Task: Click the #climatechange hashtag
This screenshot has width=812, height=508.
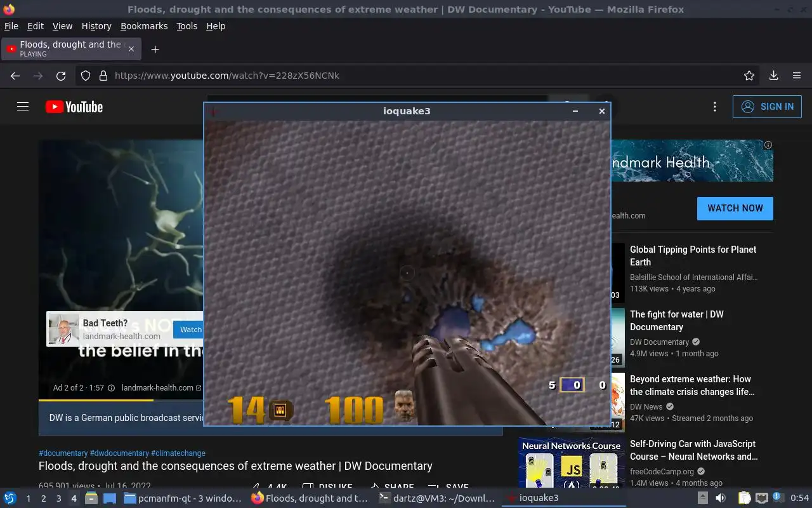Action: coord(178,453)
